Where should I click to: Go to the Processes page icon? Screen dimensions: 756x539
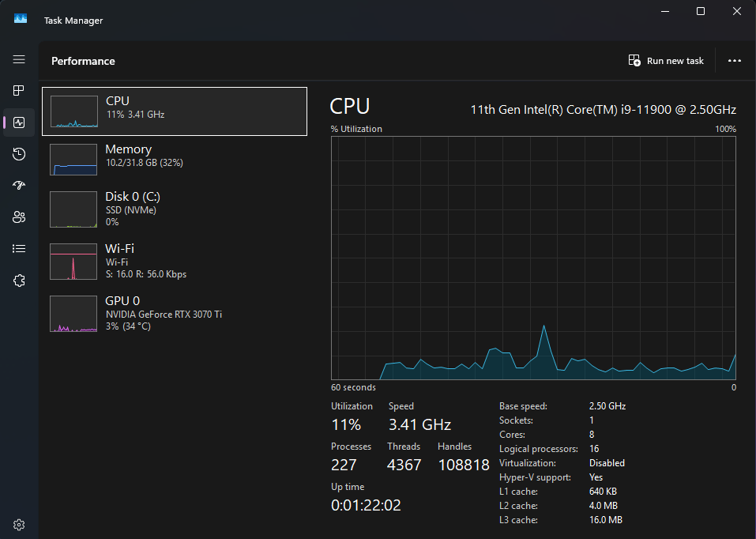19,91
